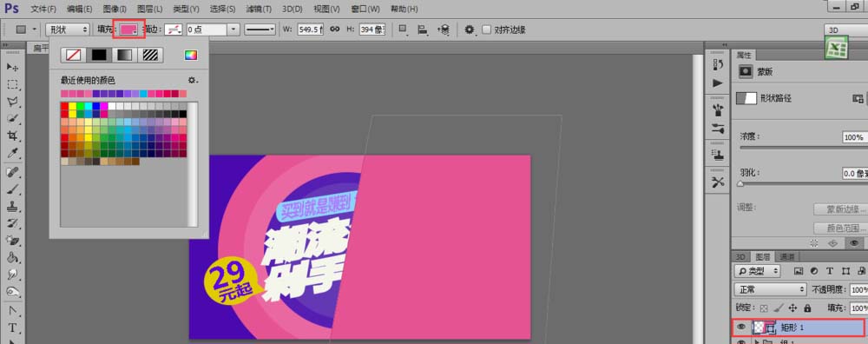Open path operations in options bar
Screen dimensions: 868x344
pyautogui.click(x=403, y=30)
